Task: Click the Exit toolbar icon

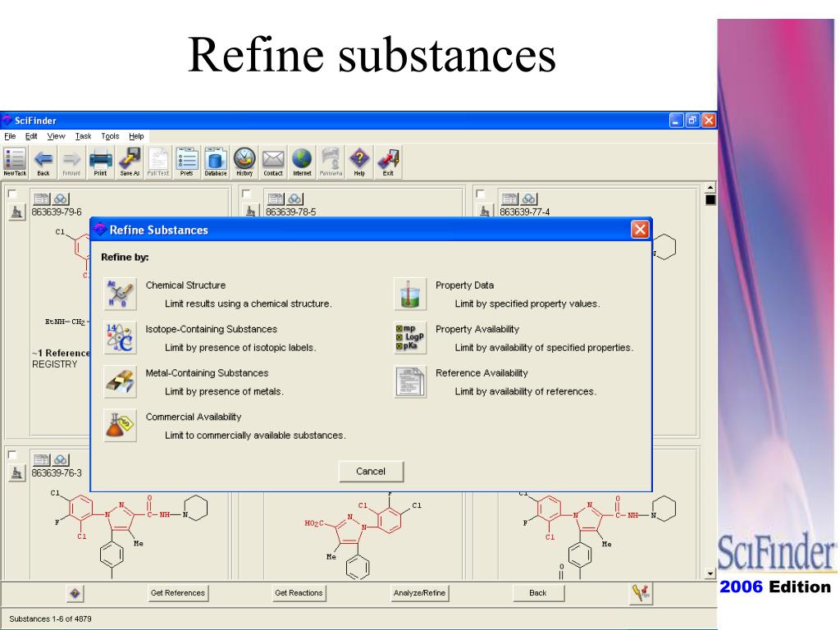Action: pyautogui.click(x=388, y=162)
